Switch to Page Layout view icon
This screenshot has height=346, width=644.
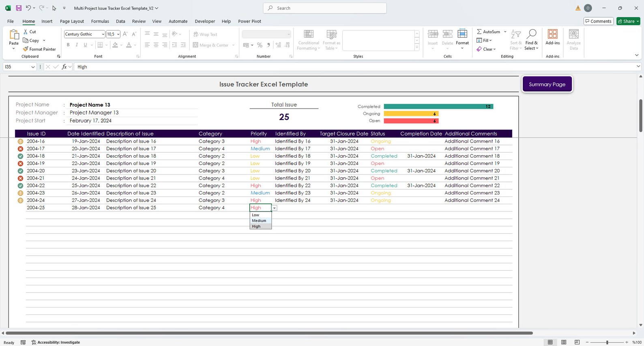click(x=564, y=342)
